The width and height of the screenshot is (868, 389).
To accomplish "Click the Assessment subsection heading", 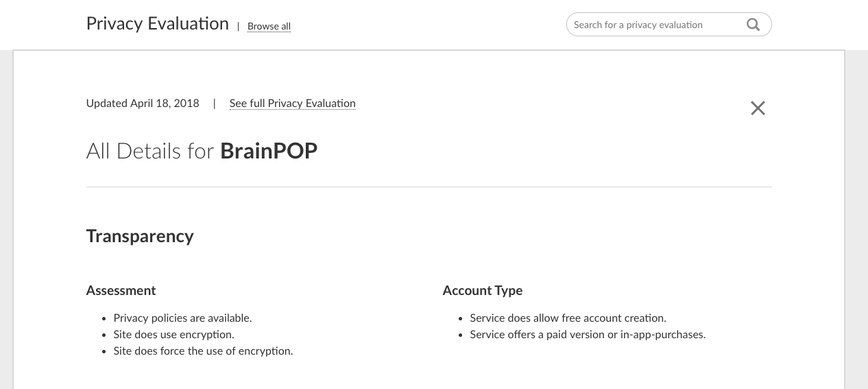I will (121, 290).
